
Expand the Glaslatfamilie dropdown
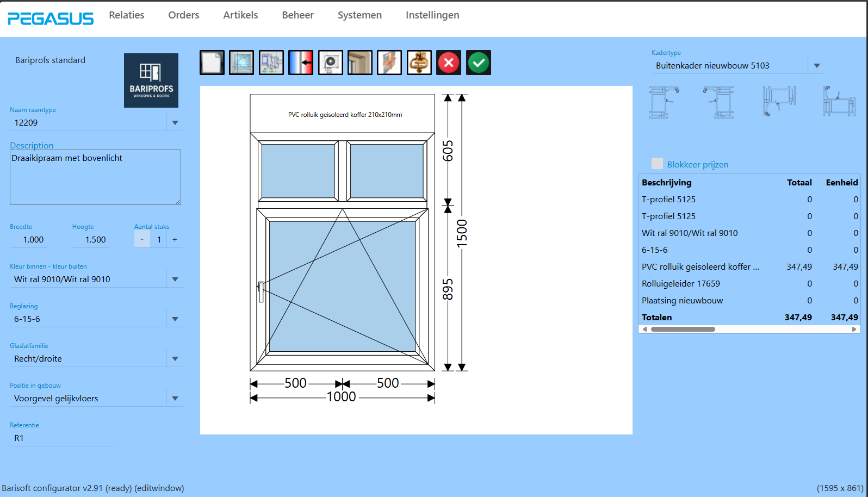click(175, 359)
